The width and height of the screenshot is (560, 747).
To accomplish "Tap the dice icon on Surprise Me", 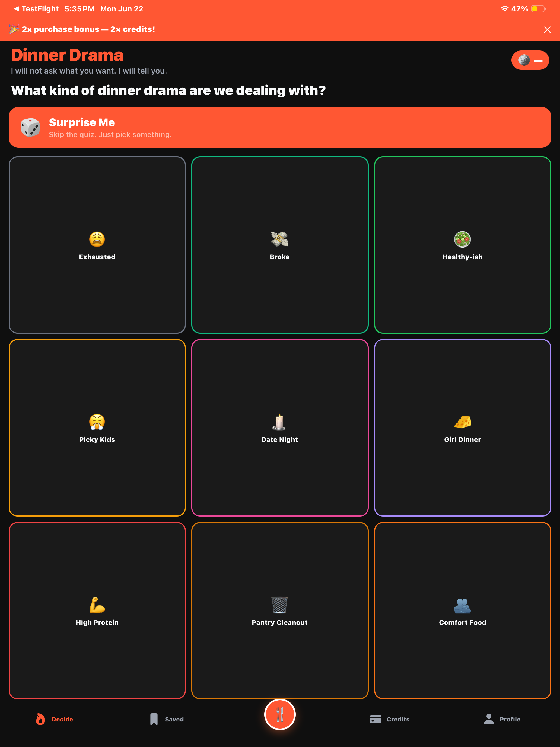I will point(30,127).
